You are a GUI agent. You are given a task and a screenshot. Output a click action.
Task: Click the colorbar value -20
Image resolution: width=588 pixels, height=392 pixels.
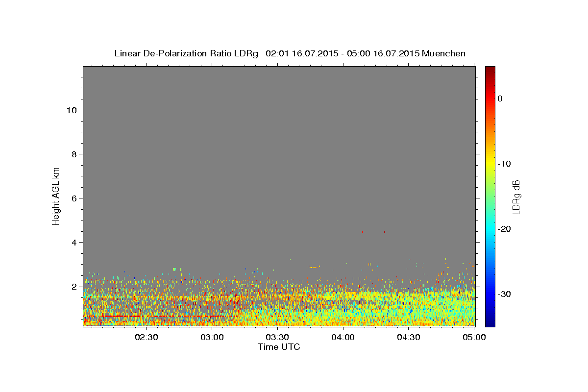(505, 229)
